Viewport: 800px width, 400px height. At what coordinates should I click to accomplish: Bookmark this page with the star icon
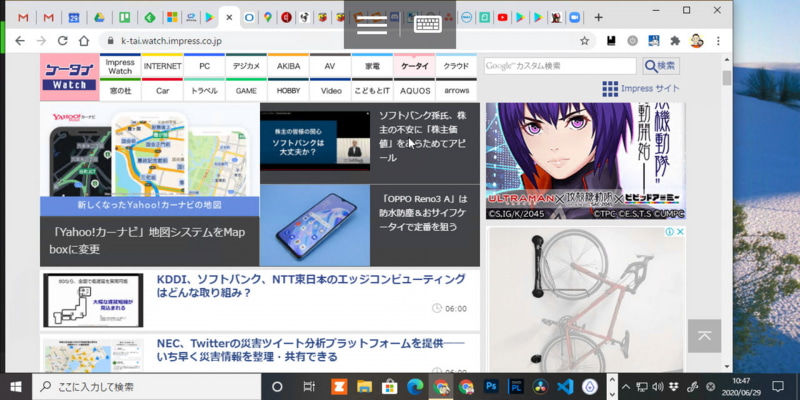click(585, 41)
